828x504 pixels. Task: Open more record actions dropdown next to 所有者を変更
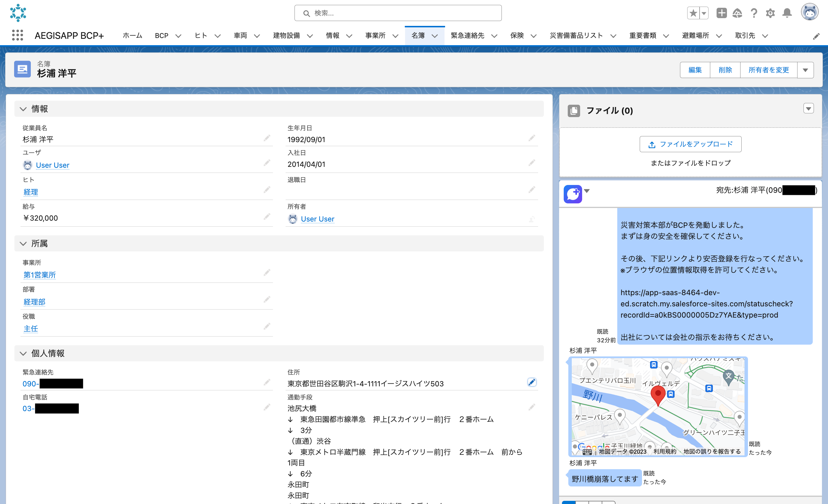(805, 70)
